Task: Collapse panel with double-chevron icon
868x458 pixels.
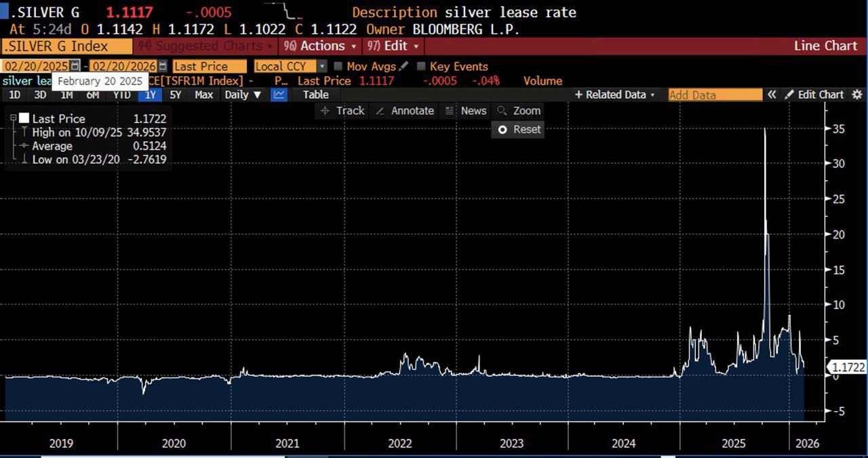Action: (x=772, y=95)
